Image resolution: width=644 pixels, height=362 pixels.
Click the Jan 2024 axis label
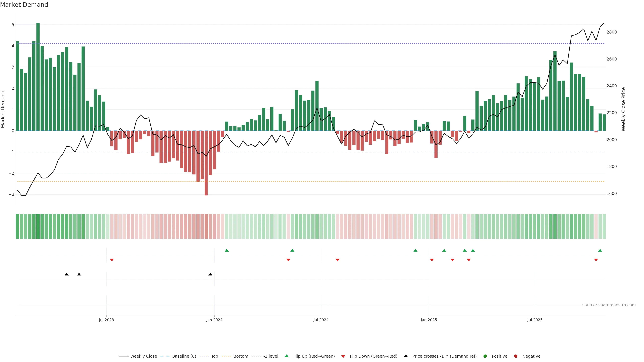(x=214, y=320)
